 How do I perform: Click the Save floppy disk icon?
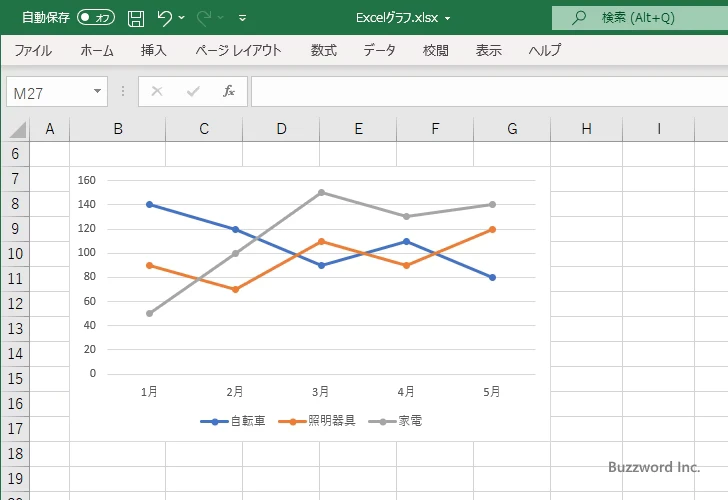tap(136, 19)
